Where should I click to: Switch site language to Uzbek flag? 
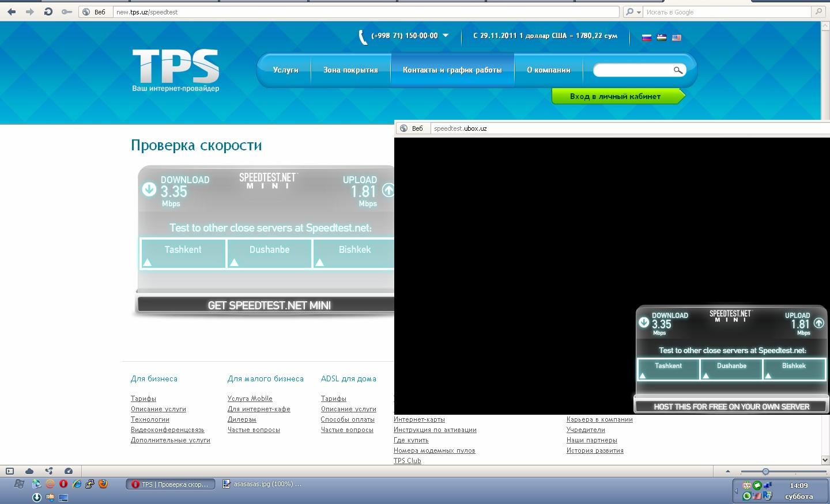[662, 37]
